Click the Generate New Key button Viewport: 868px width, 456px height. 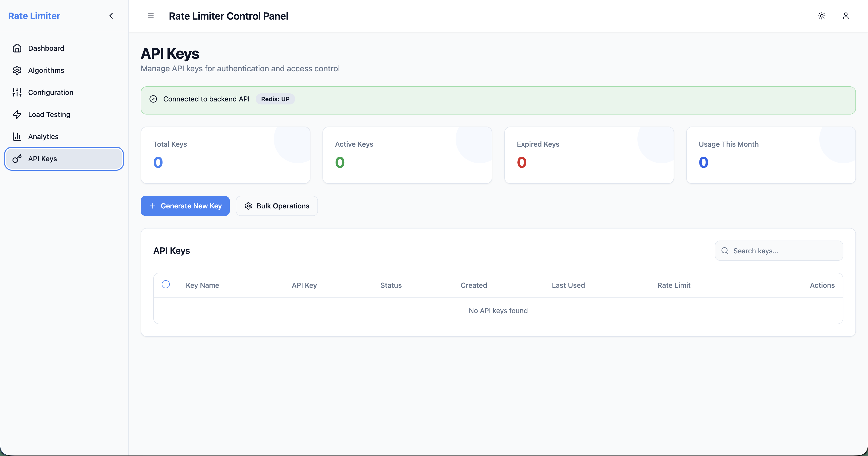(185, 206)
